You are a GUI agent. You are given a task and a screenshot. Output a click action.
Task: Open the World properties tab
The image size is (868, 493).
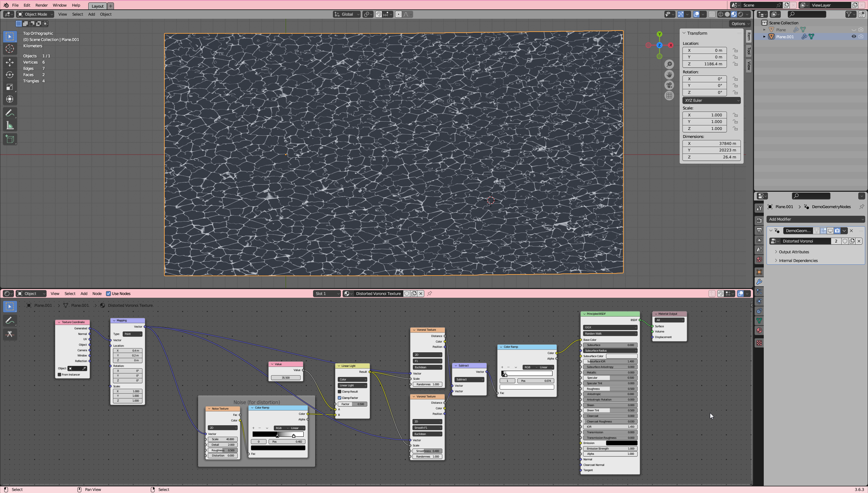coord(759,260)
